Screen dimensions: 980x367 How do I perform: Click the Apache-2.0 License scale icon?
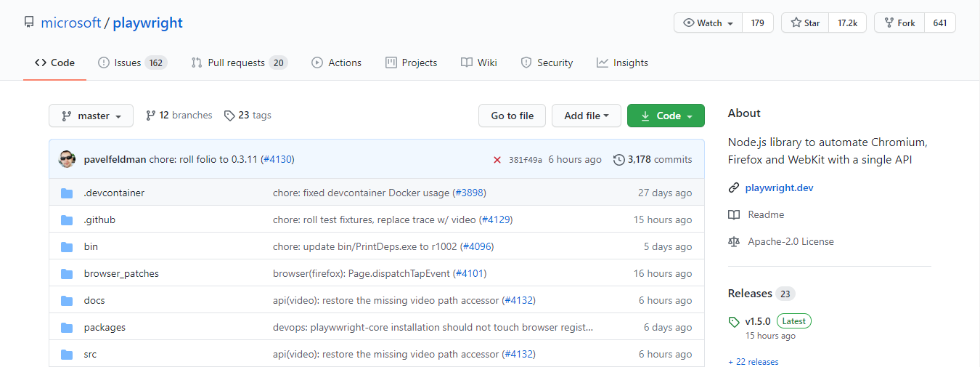(734, 242)
